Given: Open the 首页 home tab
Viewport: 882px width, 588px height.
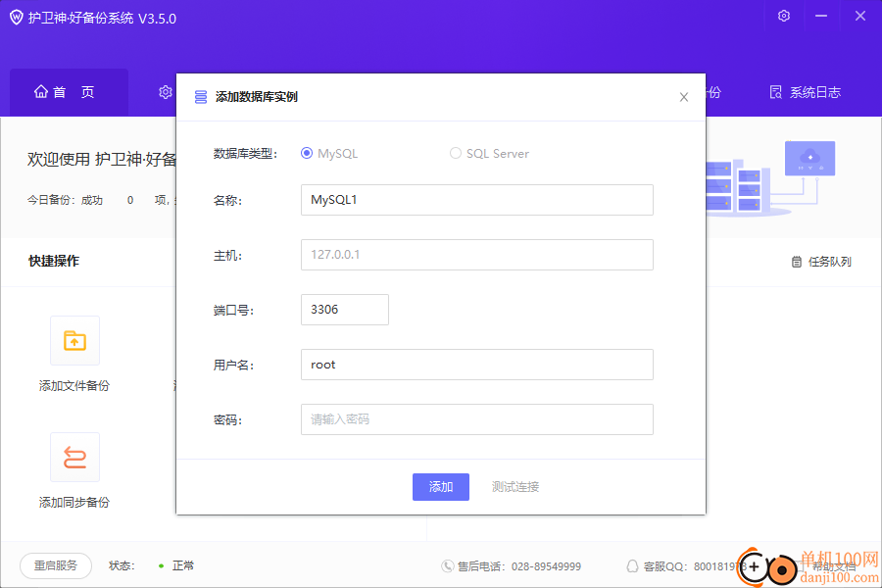Looking at the screenshot, I should coord(69,92).
